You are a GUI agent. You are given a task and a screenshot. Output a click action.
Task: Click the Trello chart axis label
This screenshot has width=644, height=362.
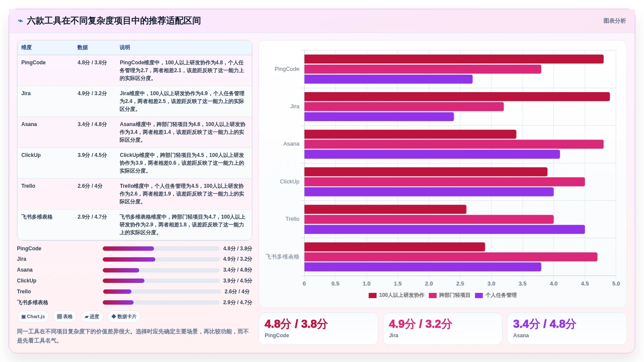292,219
